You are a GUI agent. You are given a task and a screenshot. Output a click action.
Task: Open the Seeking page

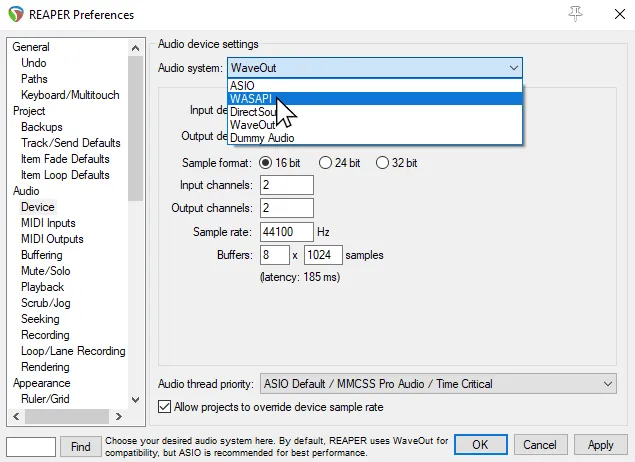40,319
